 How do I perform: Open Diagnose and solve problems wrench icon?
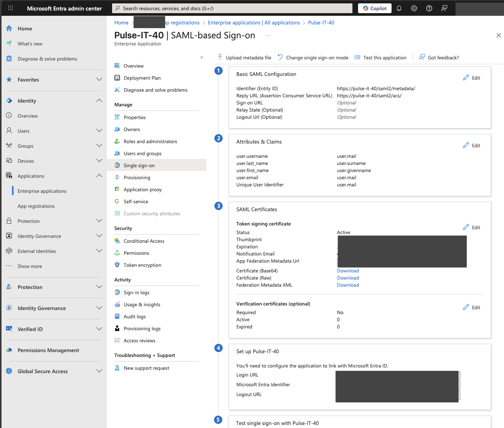click(x=117, y=90)
